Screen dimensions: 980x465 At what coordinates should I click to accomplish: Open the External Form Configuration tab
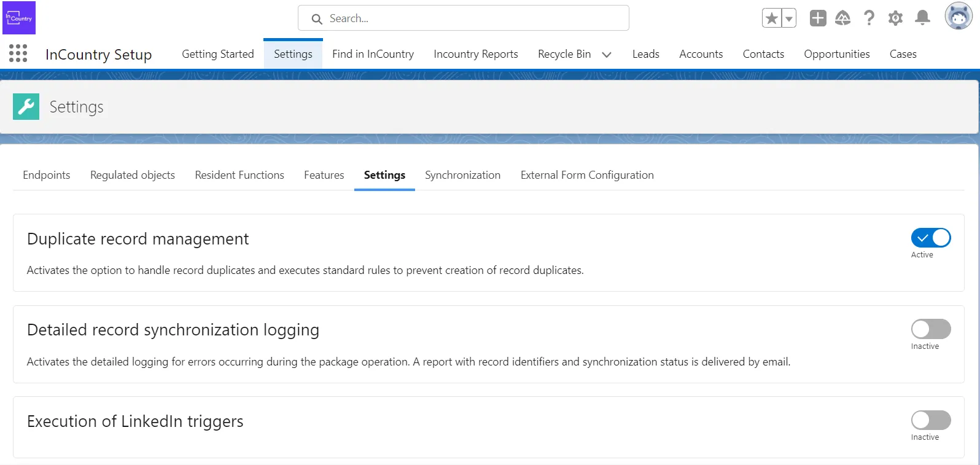[586, 175]
